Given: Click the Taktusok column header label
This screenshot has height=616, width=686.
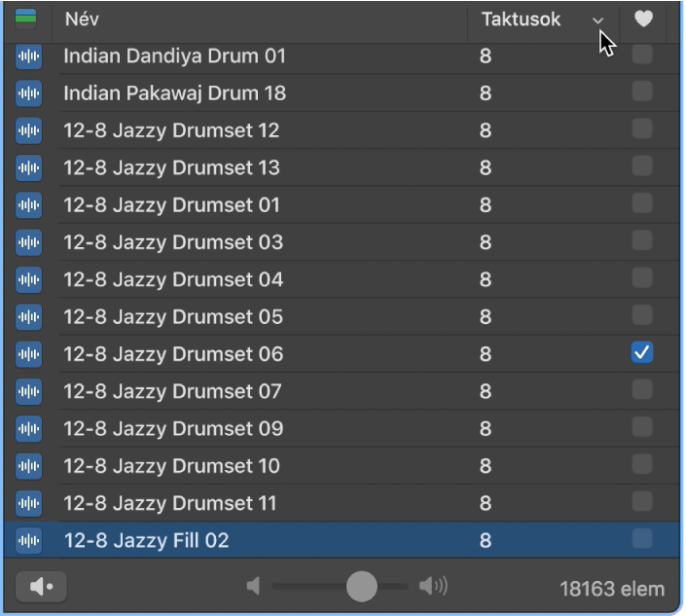Looking at the screenshot, I should [521, 19].
